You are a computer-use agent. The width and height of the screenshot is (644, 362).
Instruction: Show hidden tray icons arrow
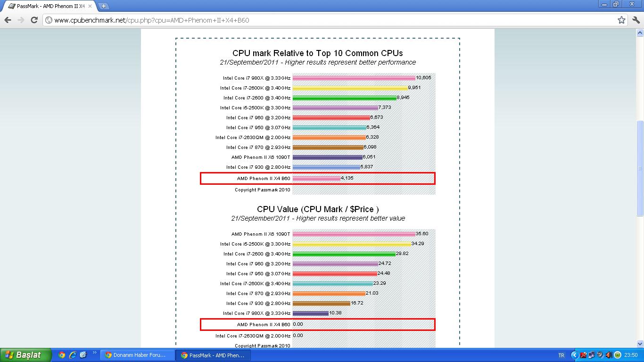coord(574,355)
